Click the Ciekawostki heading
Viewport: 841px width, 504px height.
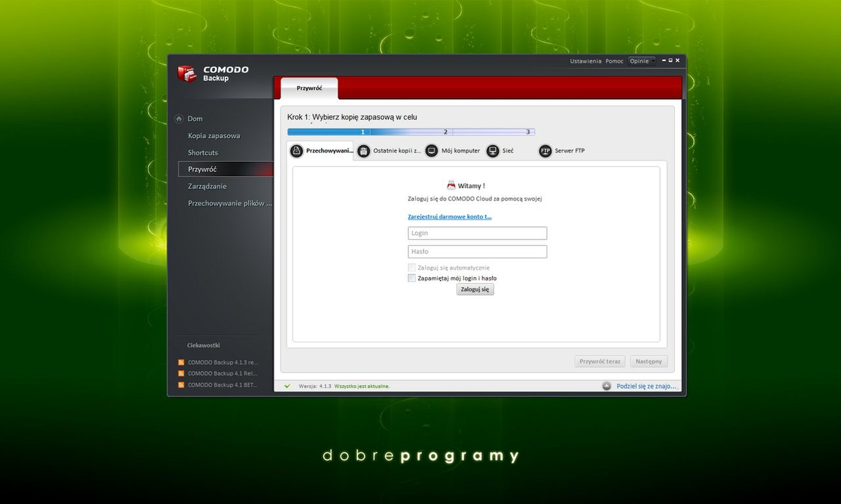click(x=204, y=345)
